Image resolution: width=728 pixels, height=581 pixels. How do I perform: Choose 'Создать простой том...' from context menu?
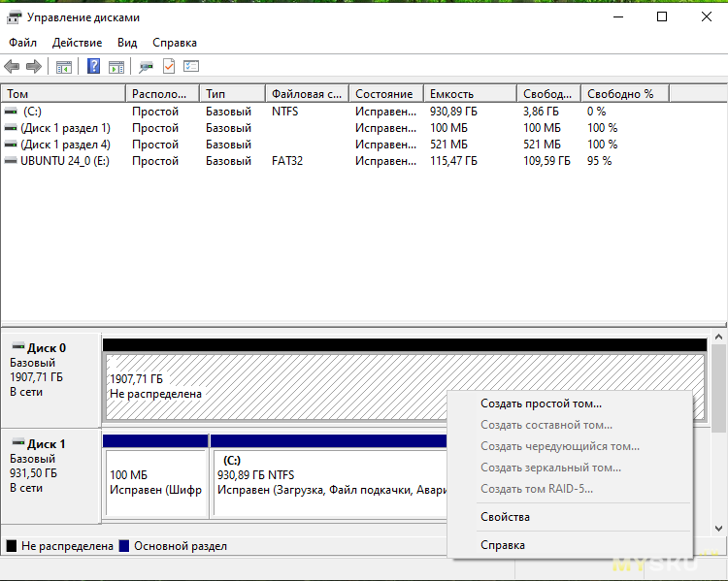(541, 403)
